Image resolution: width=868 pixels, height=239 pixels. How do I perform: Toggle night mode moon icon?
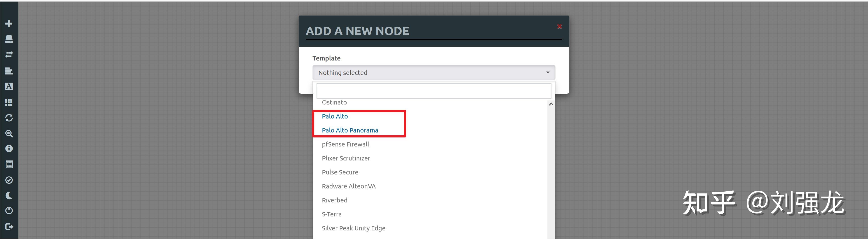9,195
